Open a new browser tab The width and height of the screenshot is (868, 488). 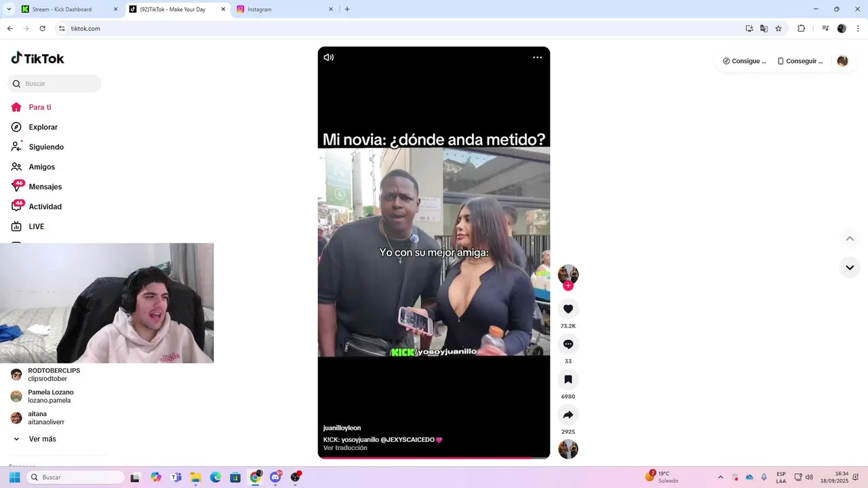coord(347,9)
